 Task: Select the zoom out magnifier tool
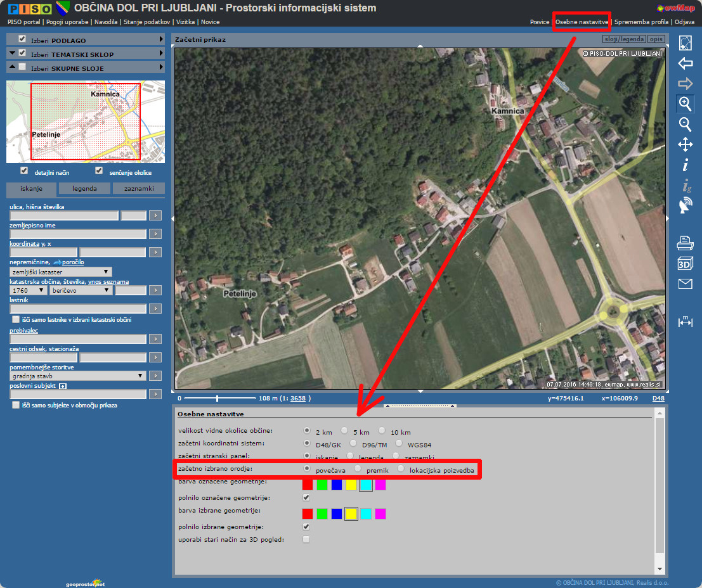click(685, 124)
